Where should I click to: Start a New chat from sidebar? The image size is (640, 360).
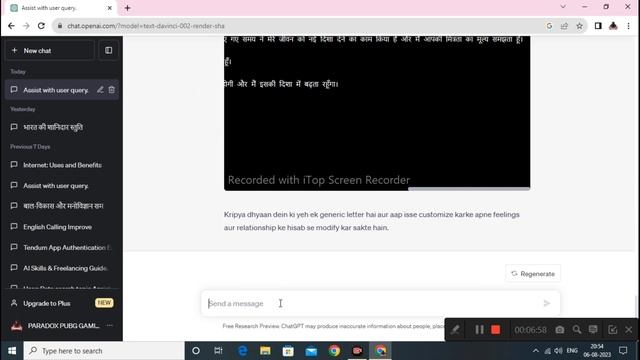coord(49,51)
